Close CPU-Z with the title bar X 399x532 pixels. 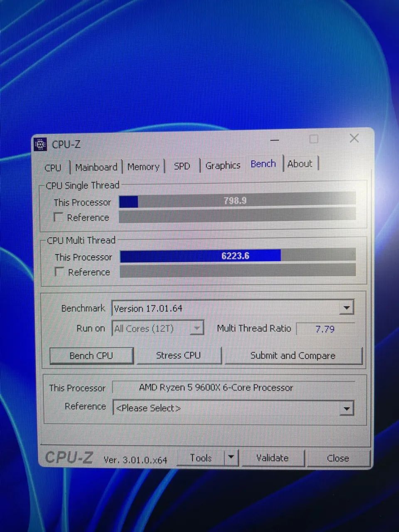point(354,138)
